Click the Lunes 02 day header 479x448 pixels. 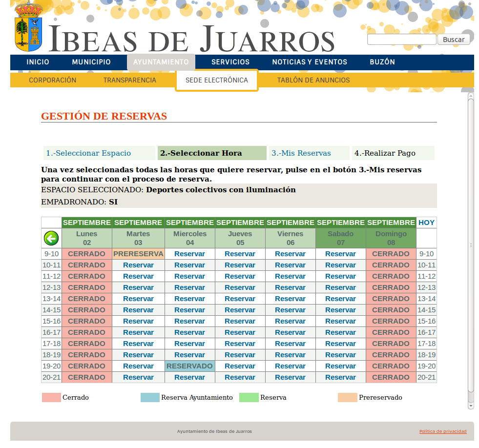click(x=87, y=238)
